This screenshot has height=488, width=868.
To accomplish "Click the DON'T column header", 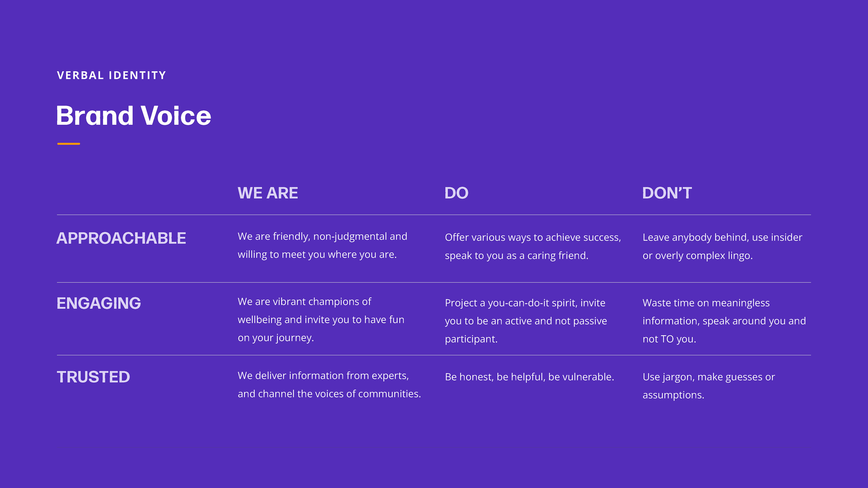I will (x=667, y=193).
